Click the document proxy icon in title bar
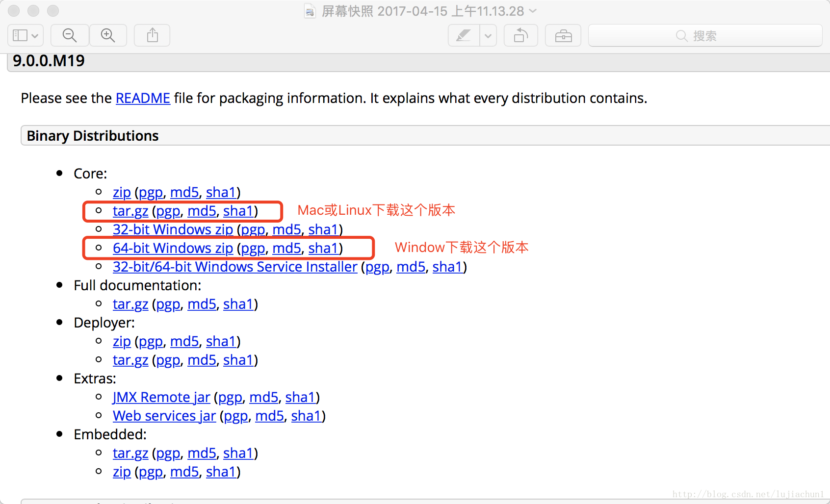The height and width of the screenshot is (504, 830). pyautogui.click(x=310, y=11)
